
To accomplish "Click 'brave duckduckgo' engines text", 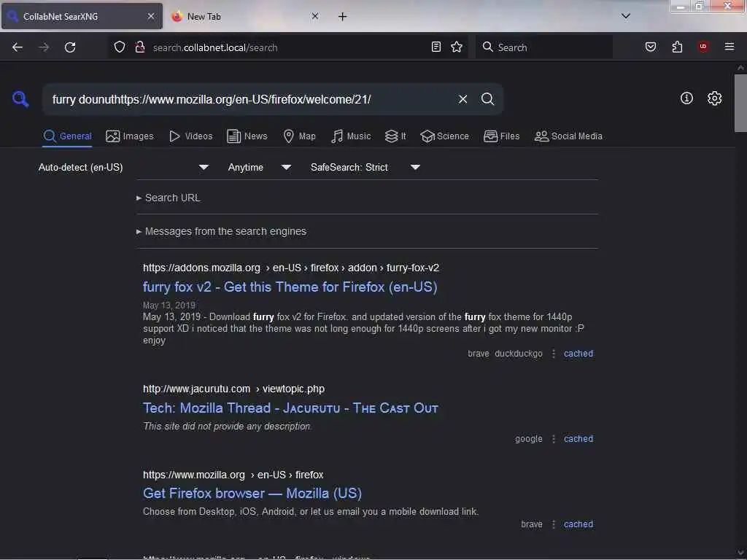I will tap(505, 354).
